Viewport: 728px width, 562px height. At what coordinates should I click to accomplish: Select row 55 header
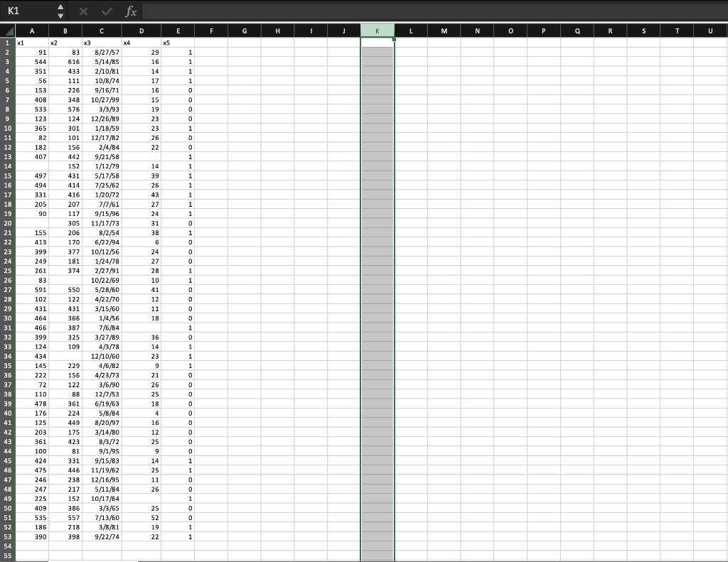pos(6,556)
